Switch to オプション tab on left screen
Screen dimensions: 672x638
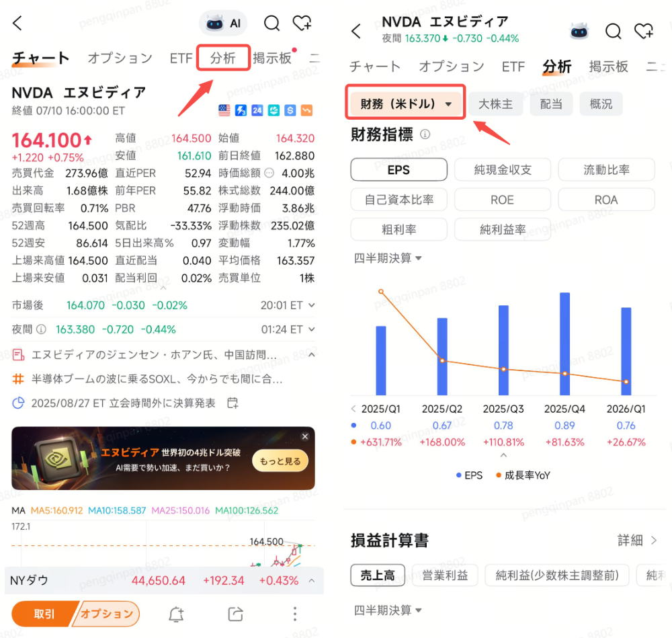click(x=120, y=58)
